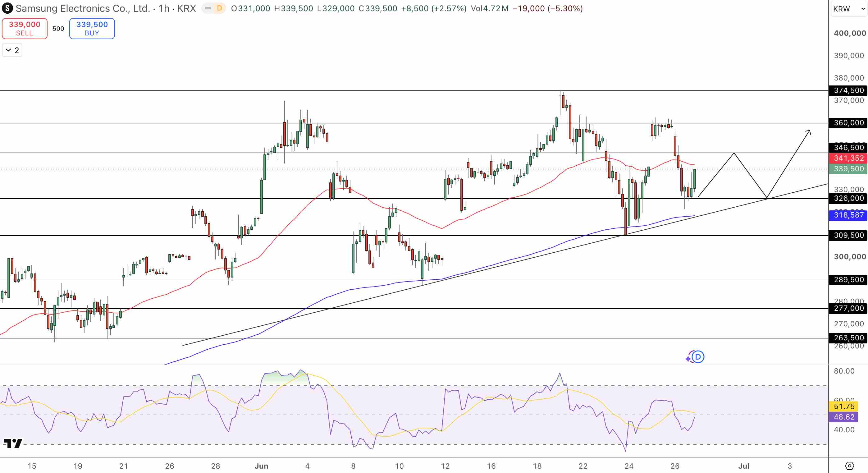Viewport: 868px width, 473px height.
Task: Click the 380,000 price scale label
Action: tap(849, 78)
